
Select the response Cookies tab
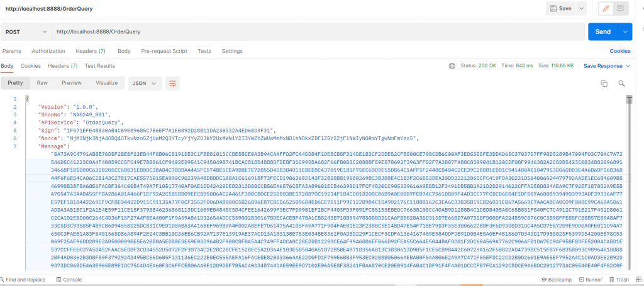[x=31, y=66]
